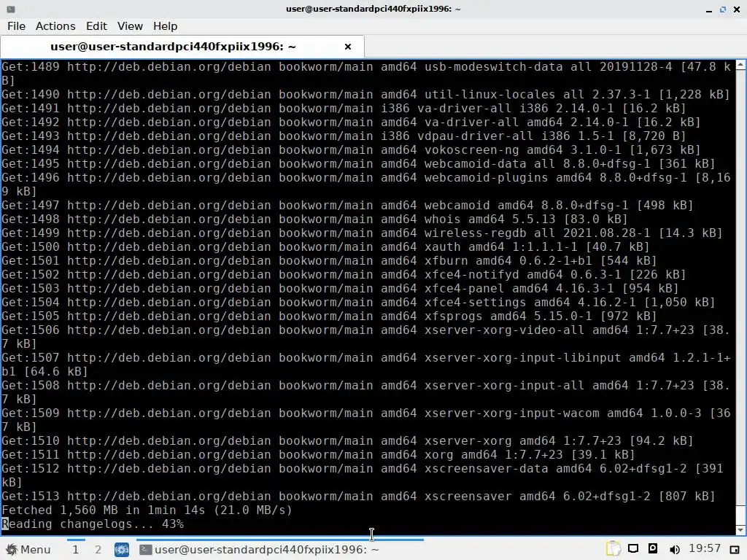Viewport: 747px width, 560px height.
Task: Click the Get:1503 xfce4-panel line
Action: tap(340, 288)
